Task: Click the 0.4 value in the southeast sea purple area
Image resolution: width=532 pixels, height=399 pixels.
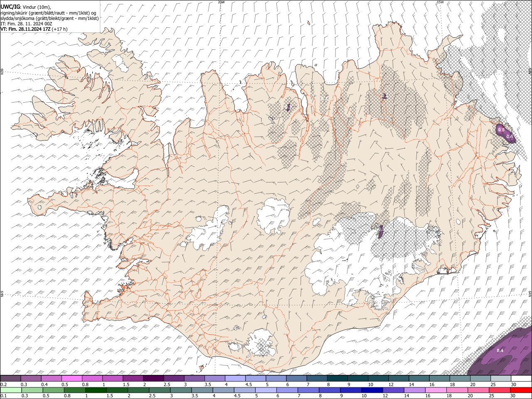Action: point(500,350)
